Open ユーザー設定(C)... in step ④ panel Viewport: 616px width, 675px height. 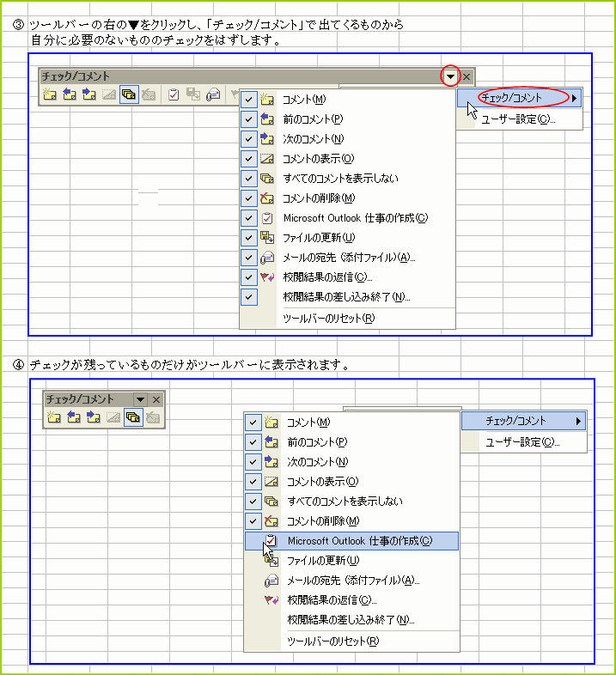524,442
